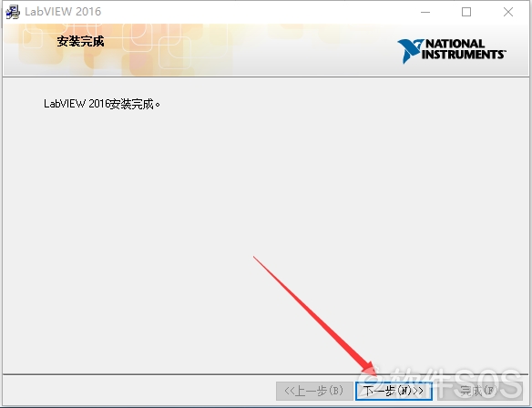Click the LabVIEW installer icon in title bar
The image size is (532, 408).
(x=13, y=12)
